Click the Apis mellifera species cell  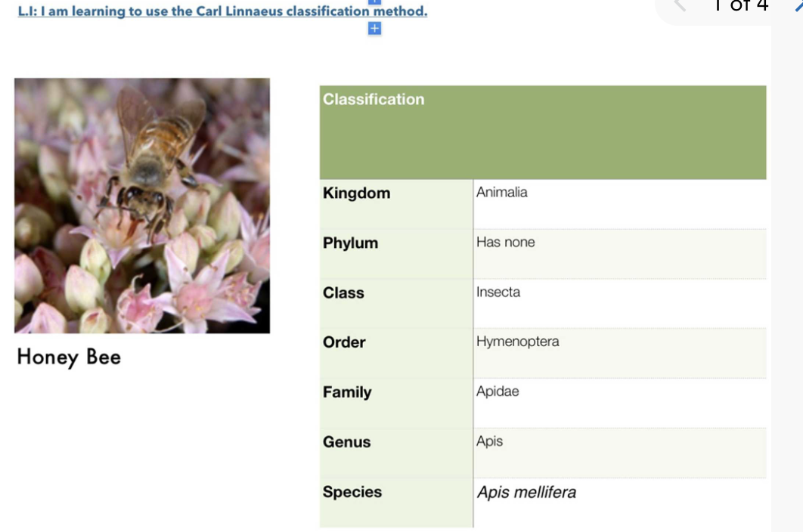(x=620, y=503)
